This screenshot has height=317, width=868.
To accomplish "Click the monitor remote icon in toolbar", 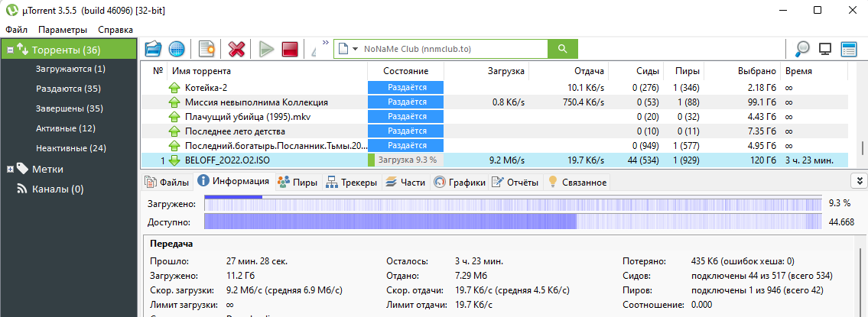I will pyautogui.click(x=825, y=49).
